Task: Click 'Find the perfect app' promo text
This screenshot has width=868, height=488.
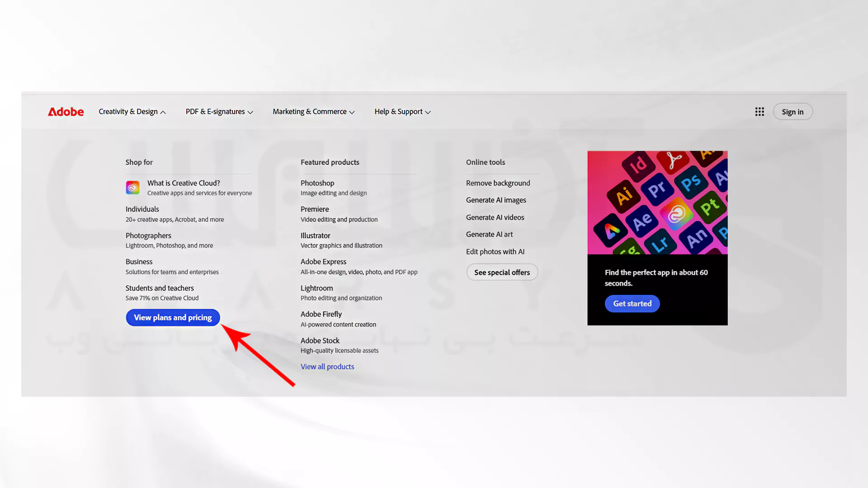Action: [656, 278]
